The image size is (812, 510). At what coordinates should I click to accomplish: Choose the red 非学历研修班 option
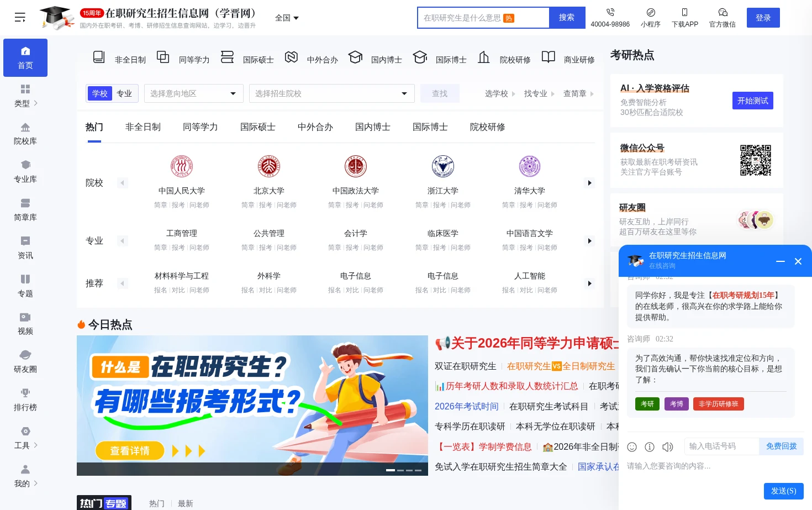(x=719, y=404)
